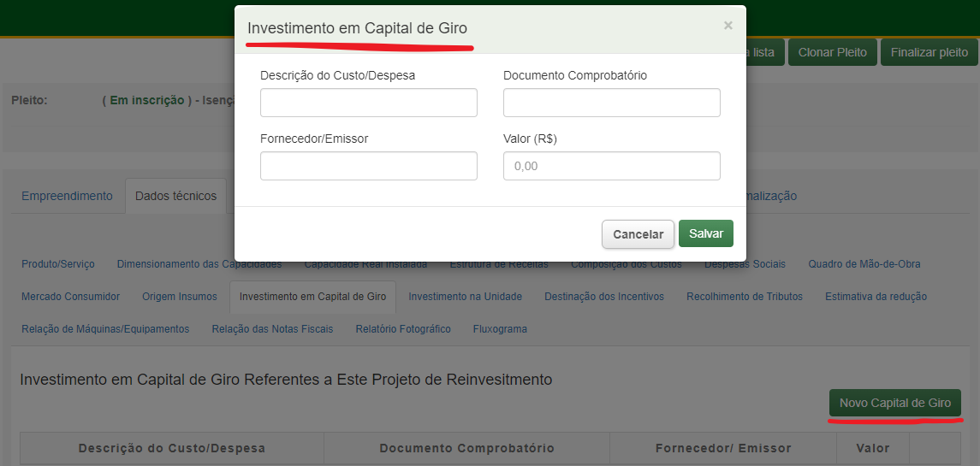Go to Destinação dos Incentivos sub-tab

point(604,296)
